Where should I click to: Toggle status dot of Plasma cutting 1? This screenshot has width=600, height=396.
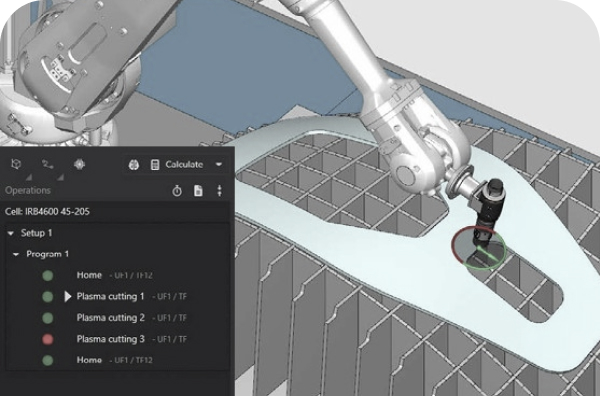coord(47,297)
